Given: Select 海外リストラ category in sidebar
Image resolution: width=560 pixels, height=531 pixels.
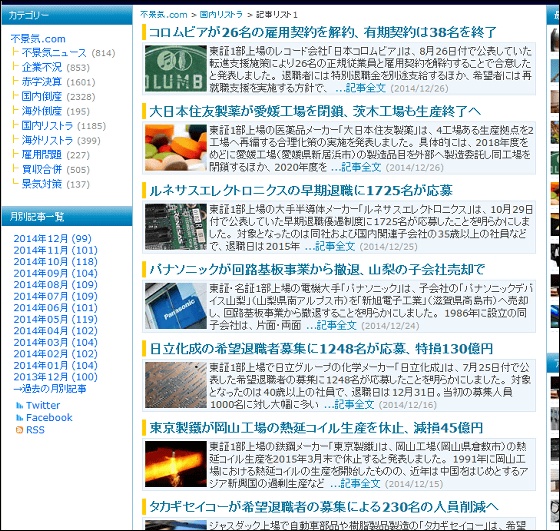Looking at the screenshot, I should (47, 140).
